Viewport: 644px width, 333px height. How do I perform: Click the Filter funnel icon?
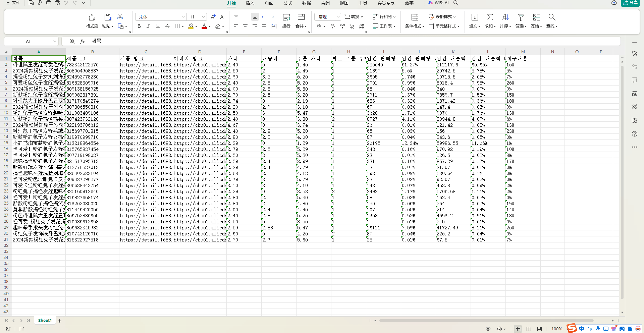(x=521, y=17)
